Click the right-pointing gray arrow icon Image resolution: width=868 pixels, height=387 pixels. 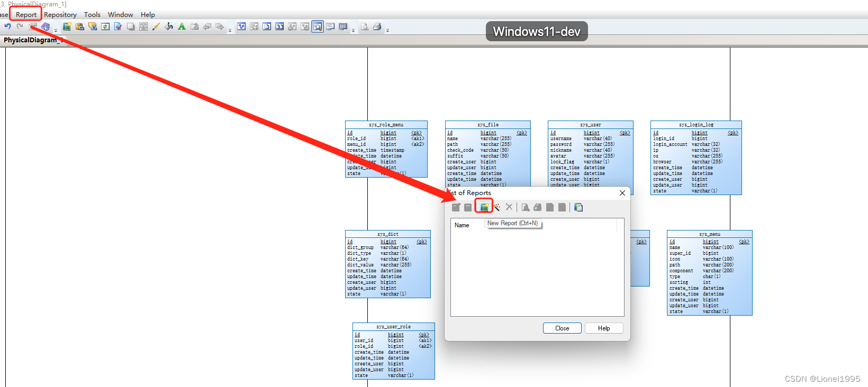pos(220,26)
